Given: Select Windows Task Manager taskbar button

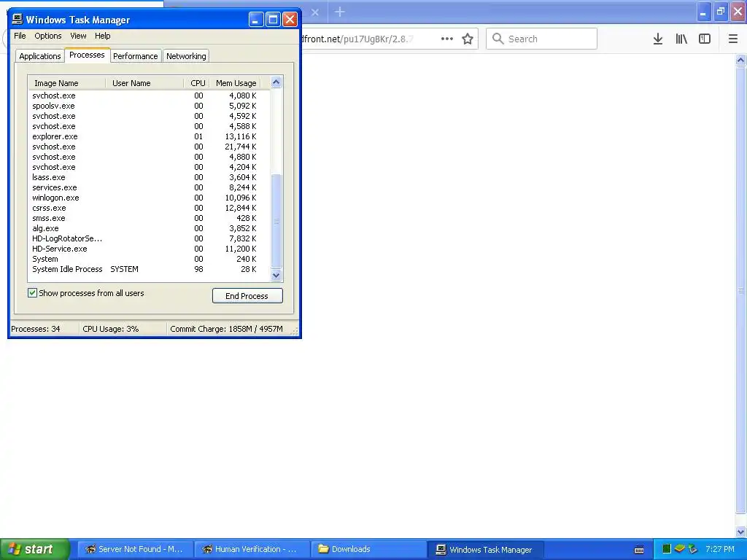Looking at the screenshot, I should (485, 550).
